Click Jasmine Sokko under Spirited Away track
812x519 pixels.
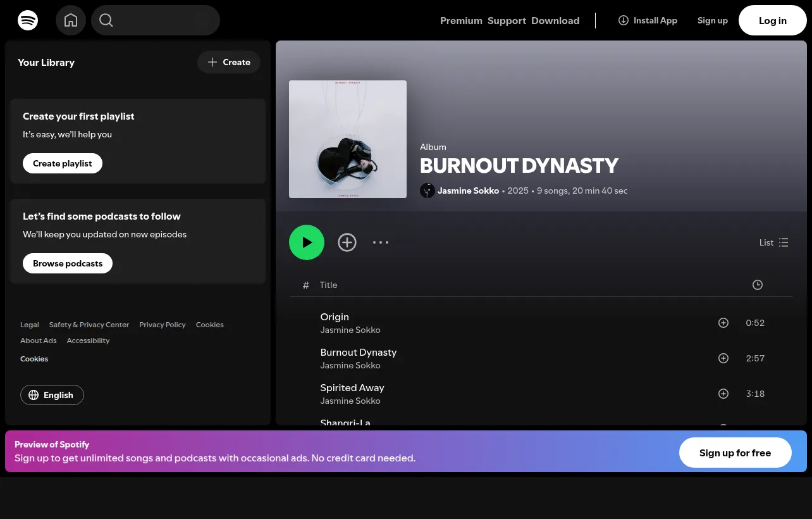click(x=350, y=401)
